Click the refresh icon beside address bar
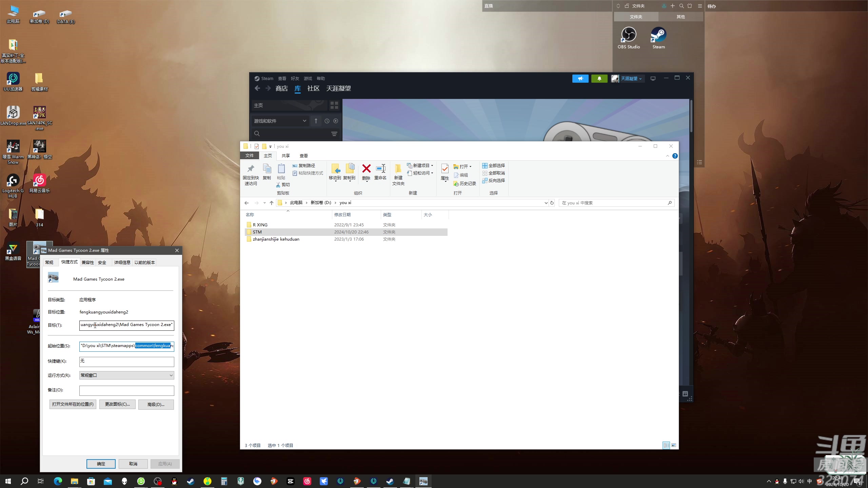Image resolution: width=868 pixels, height=488 pixels. point(552,203)
